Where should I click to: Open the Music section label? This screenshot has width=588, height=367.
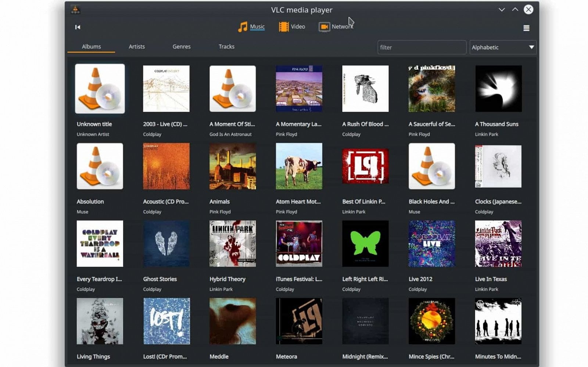(x=257, y=26)
